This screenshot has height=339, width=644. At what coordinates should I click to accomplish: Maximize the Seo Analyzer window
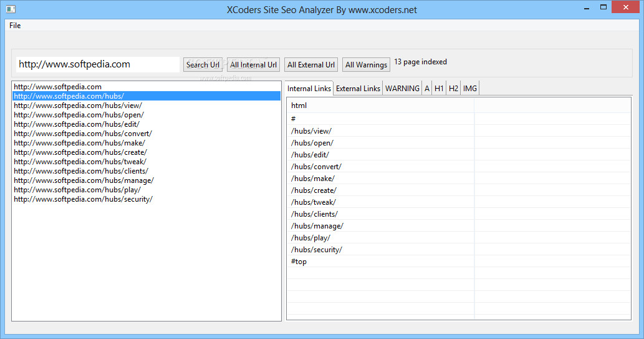pos(603,7)
